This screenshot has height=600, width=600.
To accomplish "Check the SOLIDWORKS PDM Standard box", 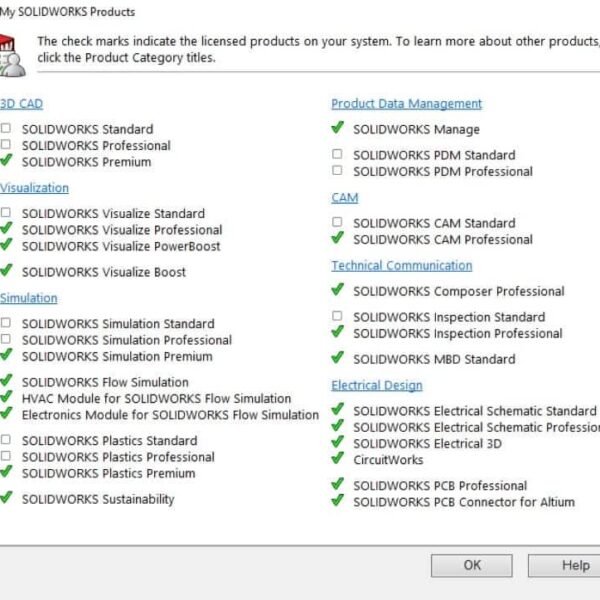I will pos(338,155).
